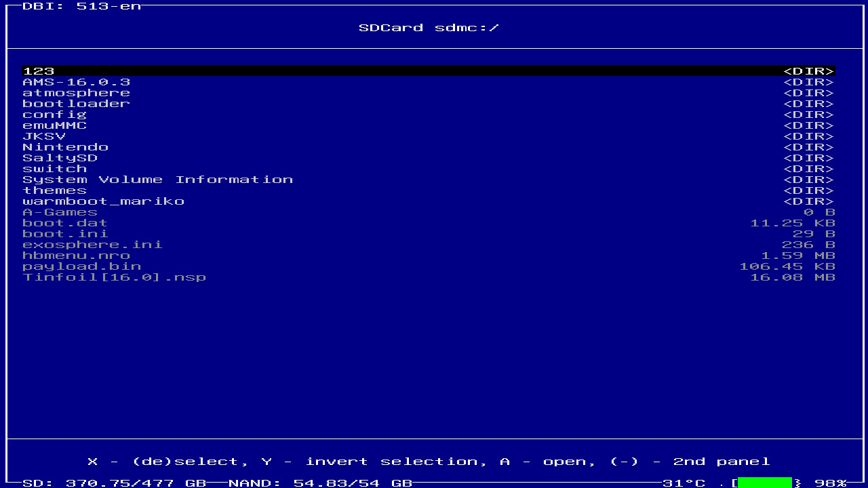Open the highlighted 123 folder
The height and width of the screenshot is (488, 868).
click(x=39, y=71)
